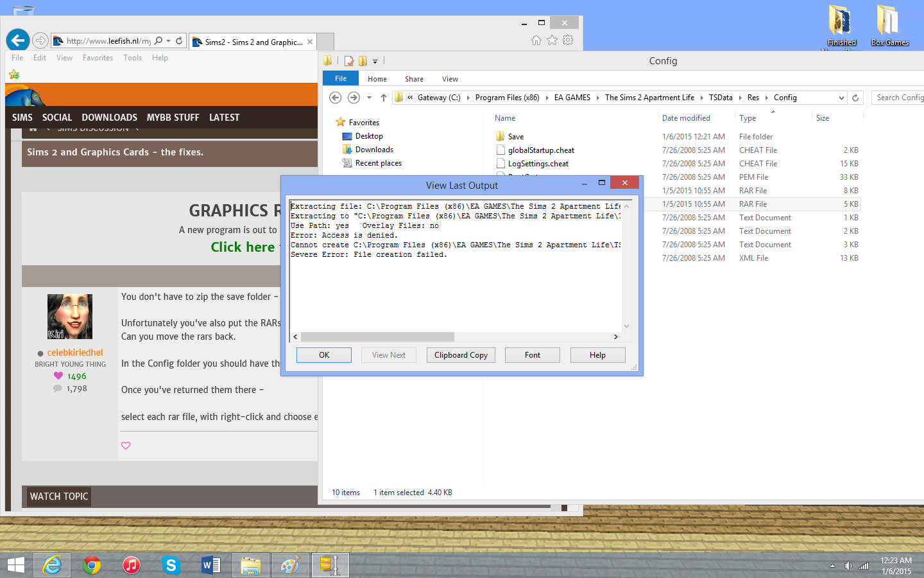924x578 pixels.
Task: Open the Favorites menu in Internet Explorer
Action: pos(98,58)
